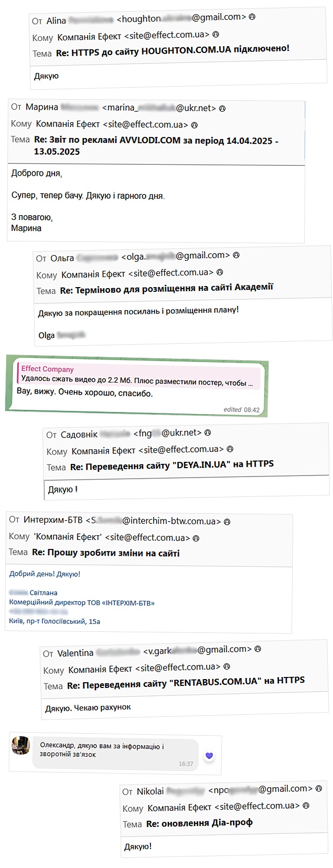Click contact icon beside olga gmail address
This screenshot has height=868, width=333.
pyautogui.click(x=236, y=256)
